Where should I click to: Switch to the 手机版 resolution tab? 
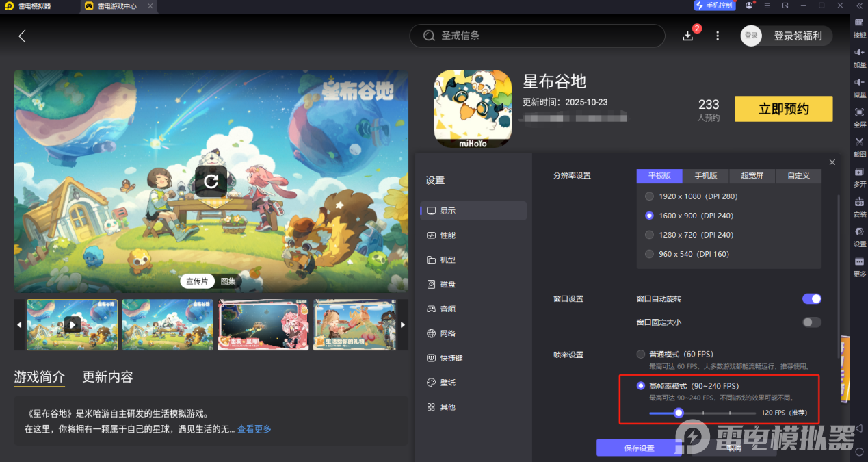click(705, 176)
